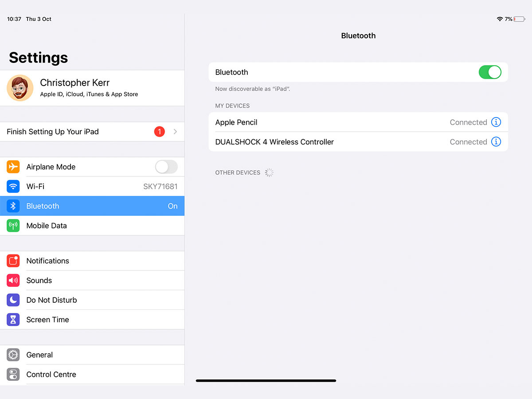Tap the Now discoverable as iPad note
Screen dimensions: 532x399
(253, 89)
